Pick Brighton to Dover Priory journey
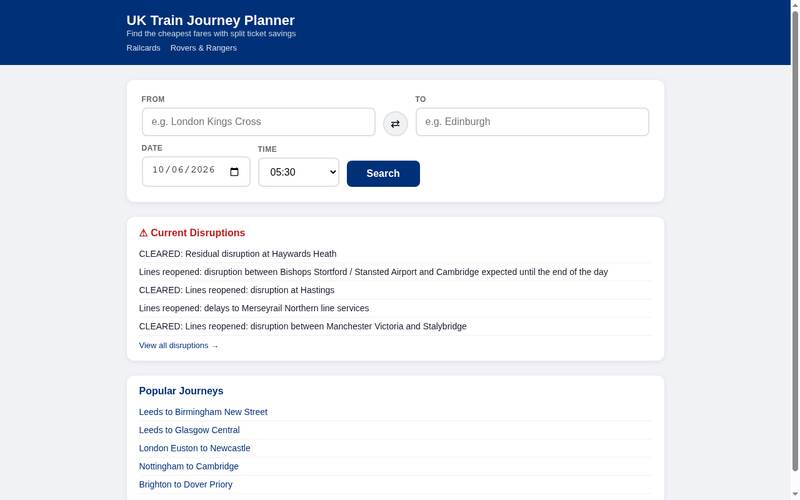Viewport: 800px width, 500px height. (x=186, y=484)
